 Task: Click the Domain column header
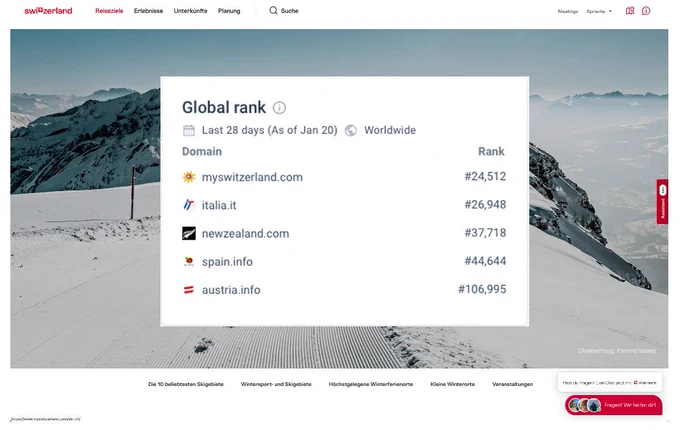pyautogui.click(x=202, y=151)
